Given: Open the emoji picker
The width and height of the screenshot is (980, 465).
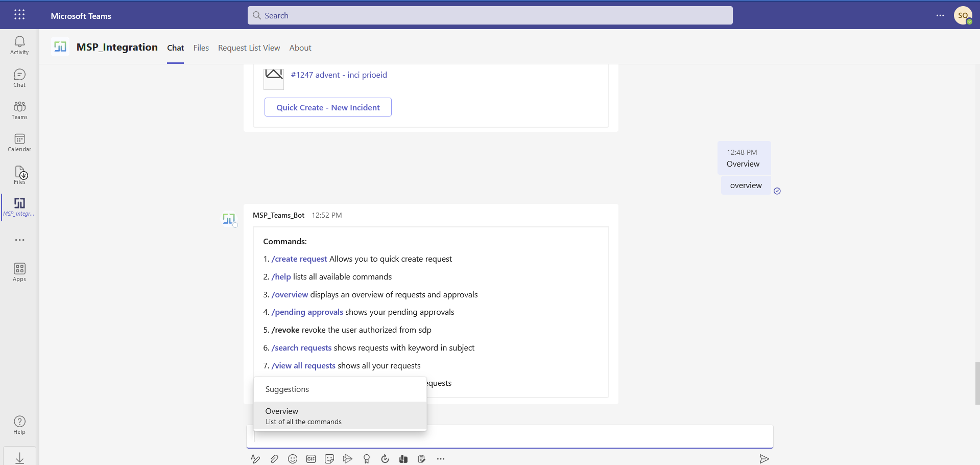Looking at the screenshot, I should click(293, 459).
